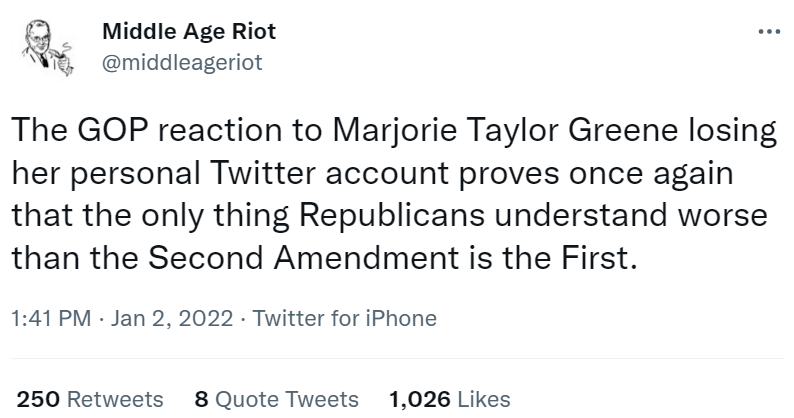Open the Twitter for iPhone source link
The height and width of the screenshot is (418, 794).
click(x=345, y=319)
